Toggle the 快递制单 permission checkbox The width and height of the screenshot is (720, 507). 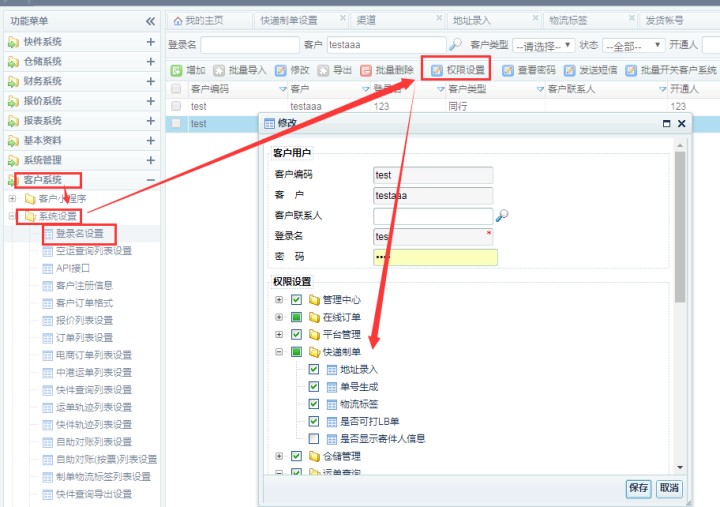click(297, 352)
